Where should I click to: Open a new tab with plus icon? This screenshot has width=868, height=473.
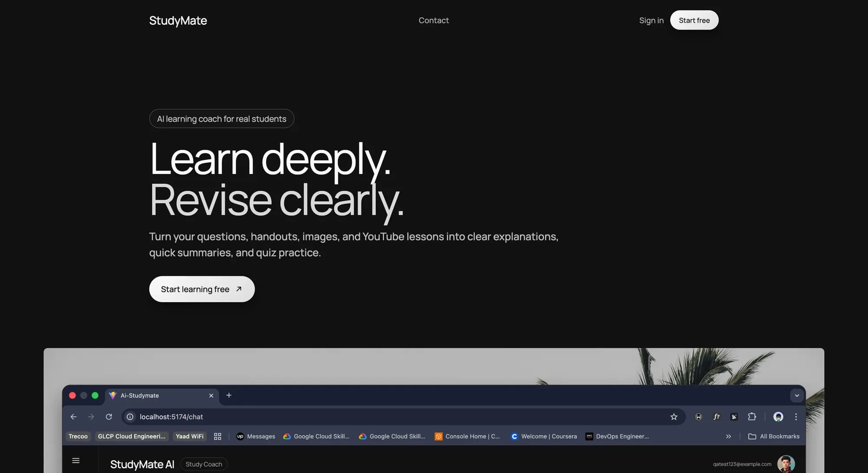229,395
